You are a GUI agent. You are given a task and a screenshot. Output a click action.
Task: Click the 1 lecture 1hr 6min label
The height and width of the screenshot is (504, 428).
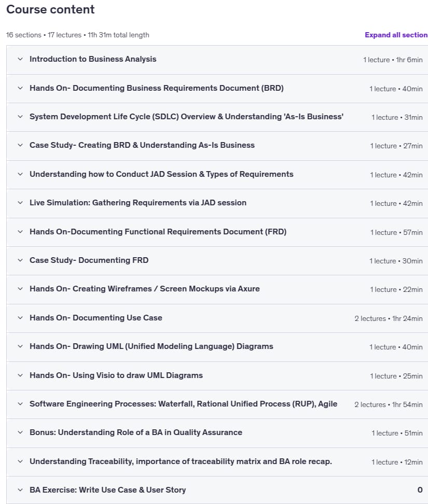coord(393,60)
